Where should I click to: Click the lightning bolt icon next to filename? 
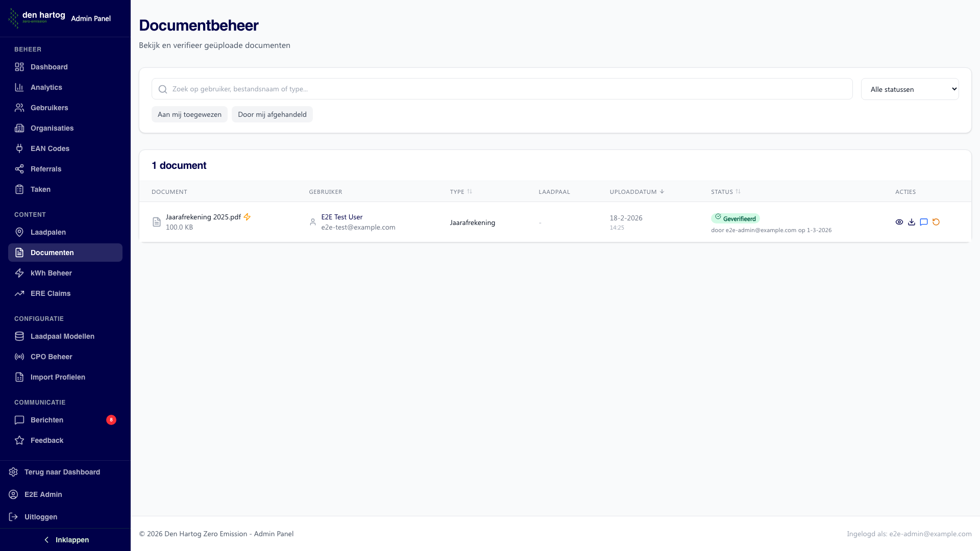click(247, 217)
